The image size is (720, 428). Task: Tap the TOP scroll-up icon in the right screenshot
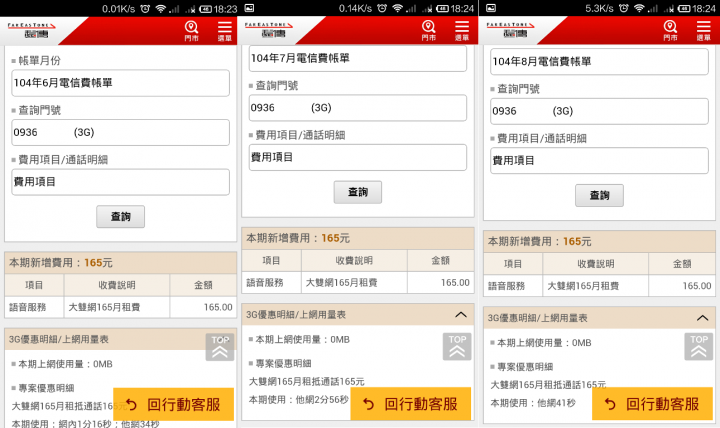698,346
